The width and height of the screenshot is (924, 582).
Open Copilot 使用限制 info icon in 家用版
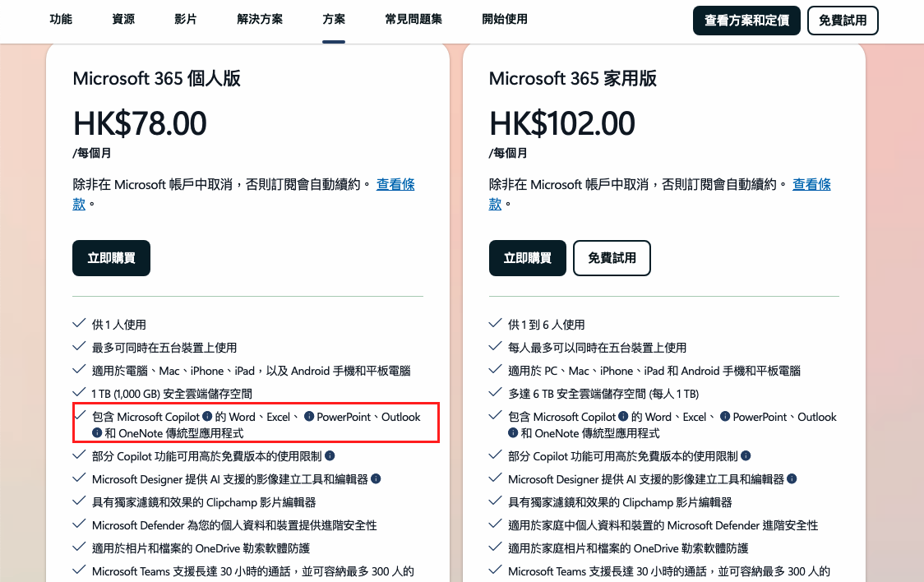pyautogui.click(x=746, y=455)
